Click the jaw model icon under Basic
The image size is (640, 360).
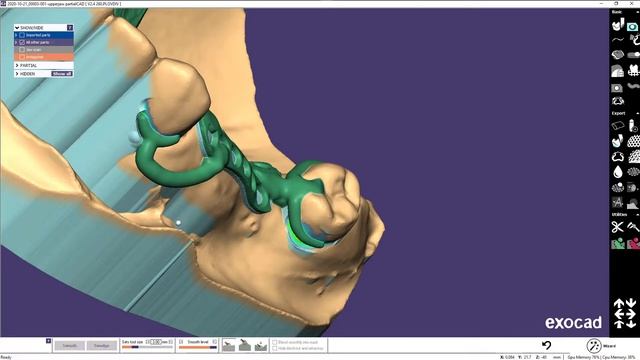point(618,25)
